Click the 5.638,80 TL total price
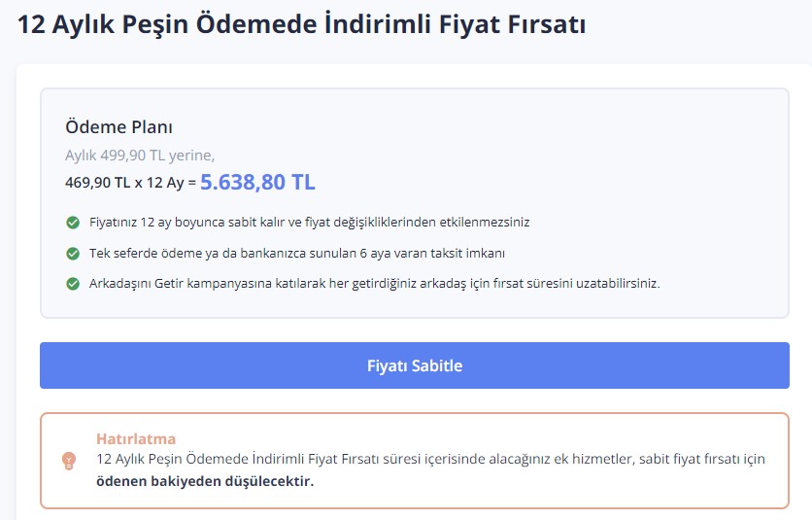 (x=257, y=182)
